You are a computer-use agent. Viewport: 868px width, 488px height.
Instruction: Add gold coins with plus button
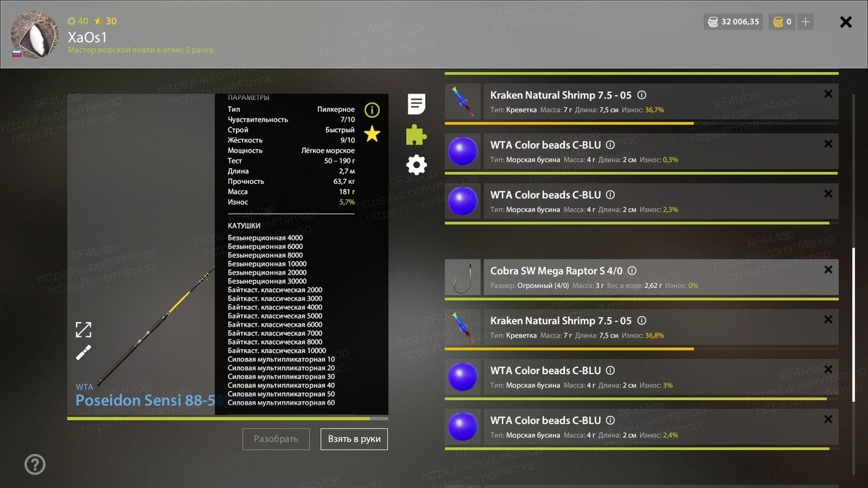pyautogui.click(x=806, y=22)
